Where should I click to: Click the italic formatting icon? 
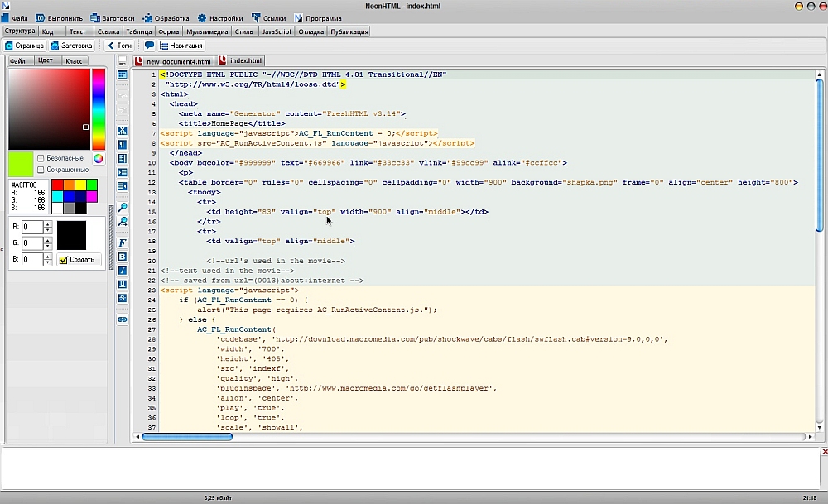point(123,271)
